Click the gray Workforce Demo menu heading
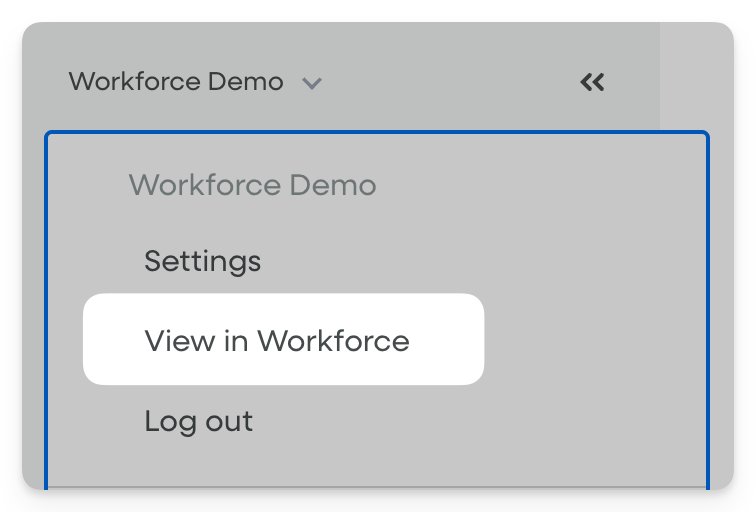 tap(252, 185)
